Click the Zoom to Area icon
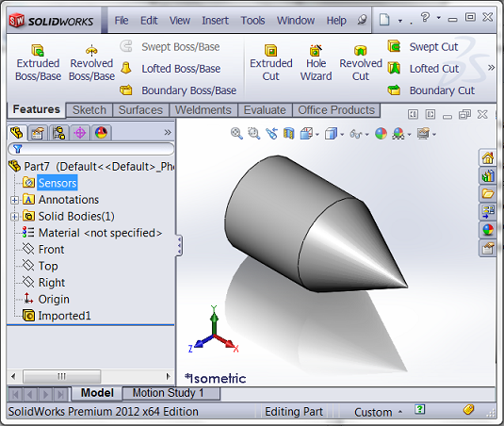Image resolution: width=504 pixels, height=426 pixels. point(254,134)
